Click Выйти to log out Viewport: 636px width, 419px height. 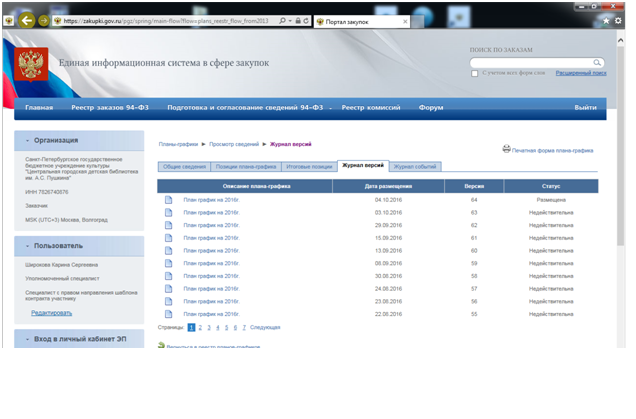585,107
